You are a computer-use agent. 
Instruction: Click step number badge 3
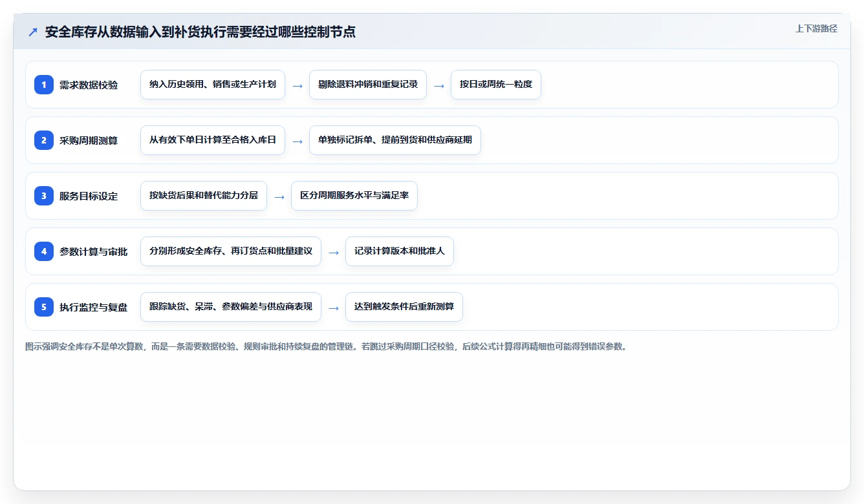[x=44, y=196]
